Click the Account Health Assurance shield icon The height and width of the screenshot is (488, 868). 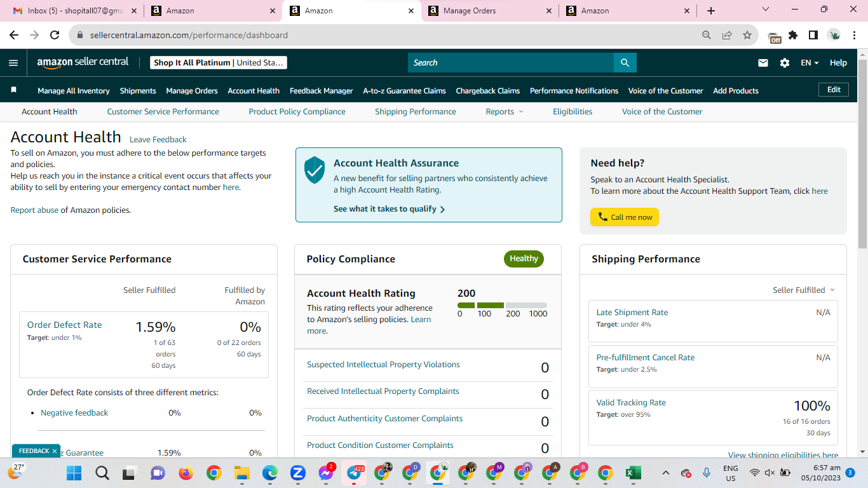(x=315, y=170)
